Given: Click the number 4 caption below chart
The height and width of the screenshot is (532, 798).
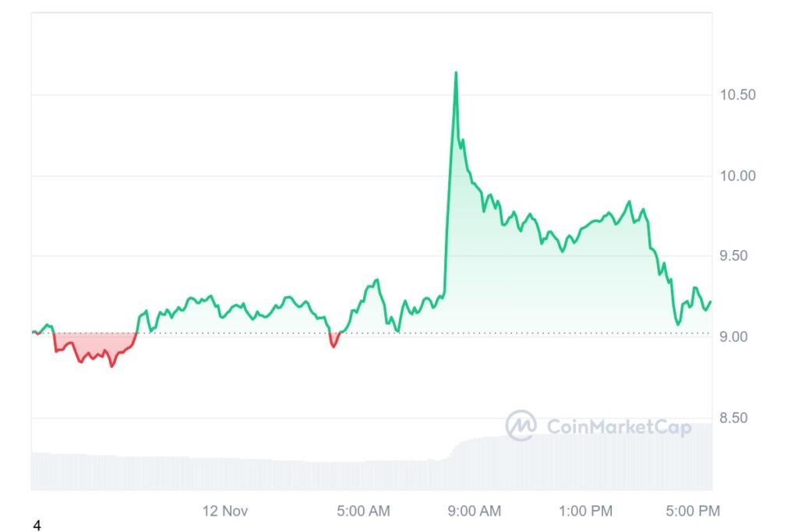Looking at the screenshot, I should tap(37, 525).
